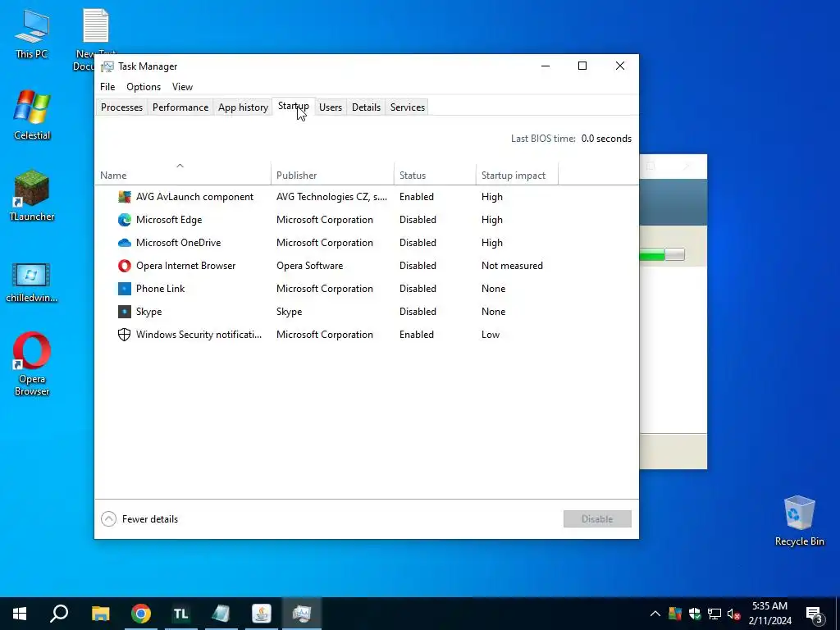Select the Opera Browser desktop shortcut
The width and height of the screenshot is (840, 630).
[x=32, y=363]
